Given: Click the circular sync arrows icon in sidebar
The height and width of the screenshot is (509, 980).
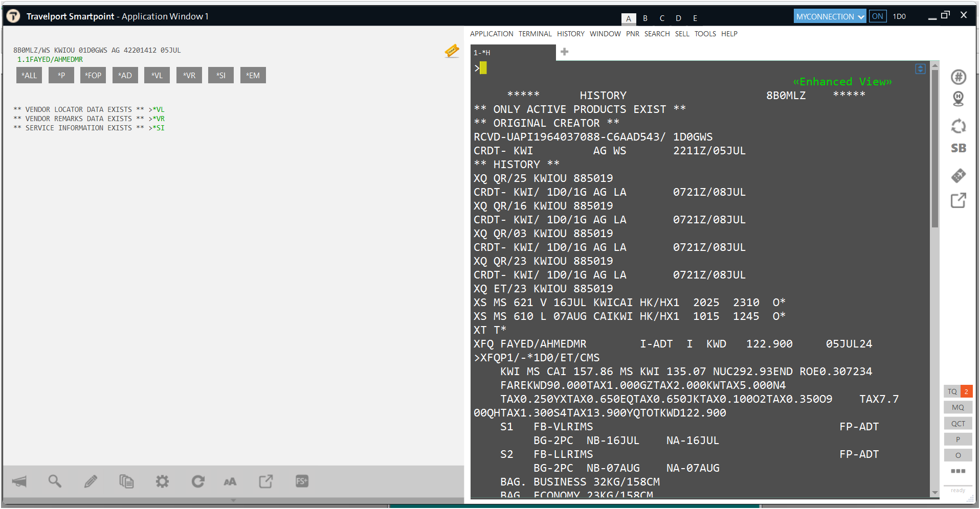Looking at the screenshot, I should click(x=959, y=126).
